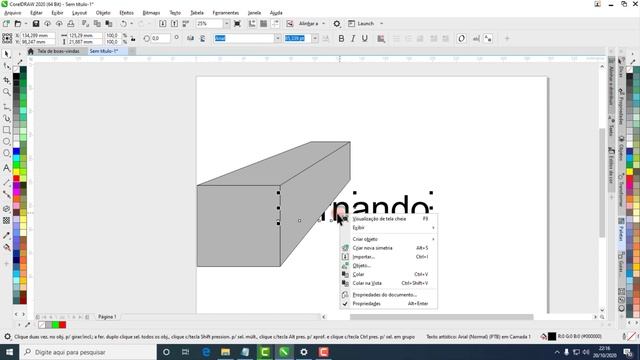Viewport: 640px width, 360px height.
Task: Select the Freehand drawing tool
Action: point(7,107)
